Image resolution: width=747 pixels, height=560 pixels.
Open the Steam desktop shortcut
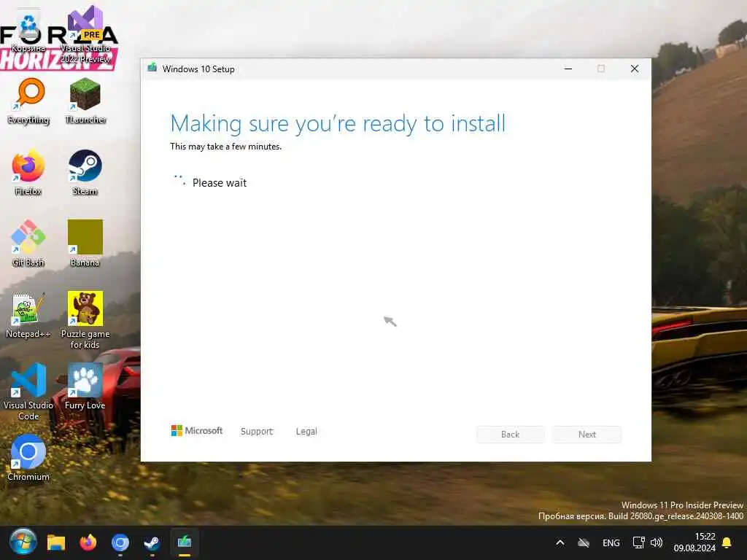[x=85, y=172]
